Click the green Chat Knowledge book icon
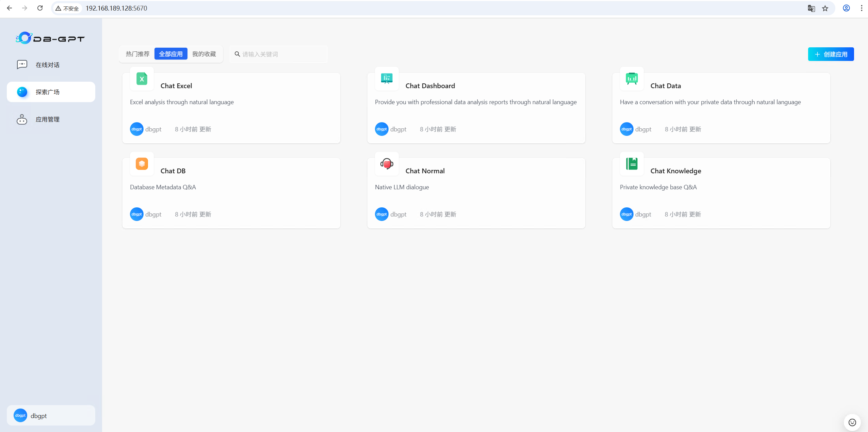 [632, 164]
